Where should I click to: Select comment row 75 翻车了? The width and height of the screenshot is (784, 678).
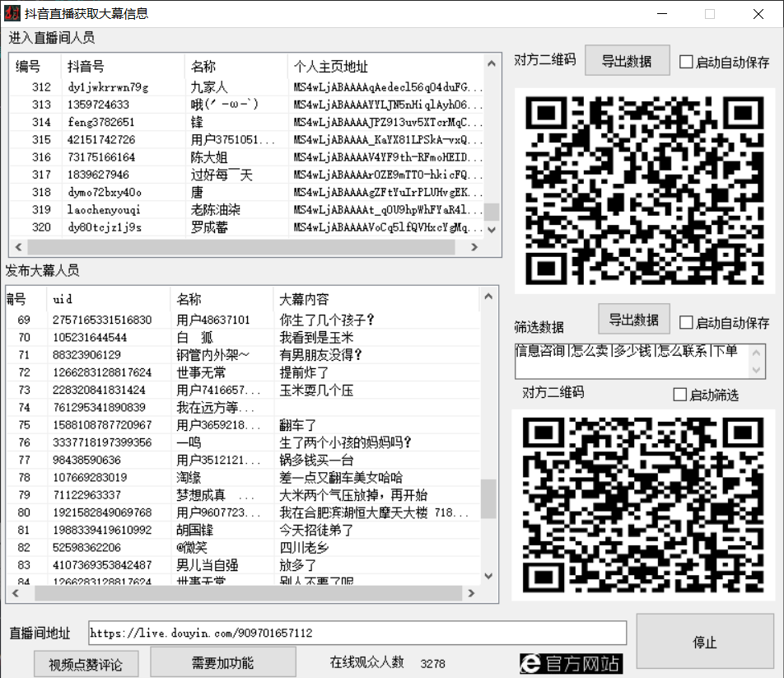tap(243, 424)
